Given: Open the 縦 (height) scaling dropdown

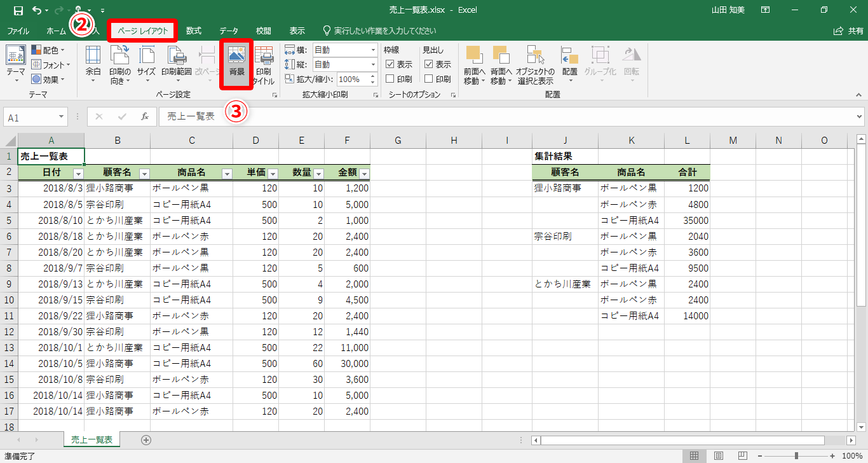Looking at the screenshot, I should click(x=373, y=64).
